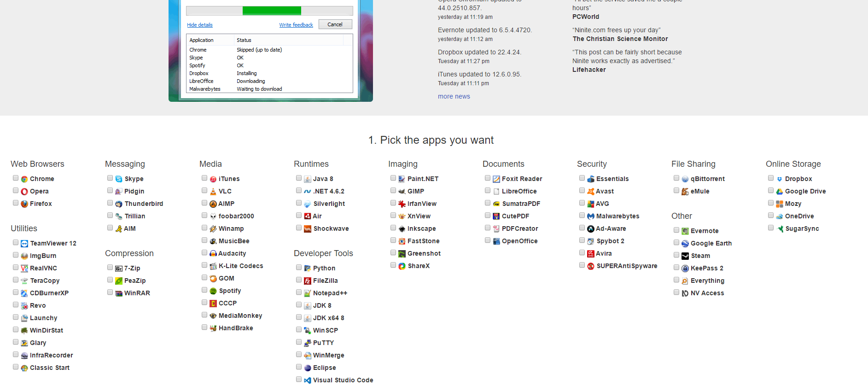
Task: Click the Dropbox icon in Online Storage
Action: pos(780,179)
